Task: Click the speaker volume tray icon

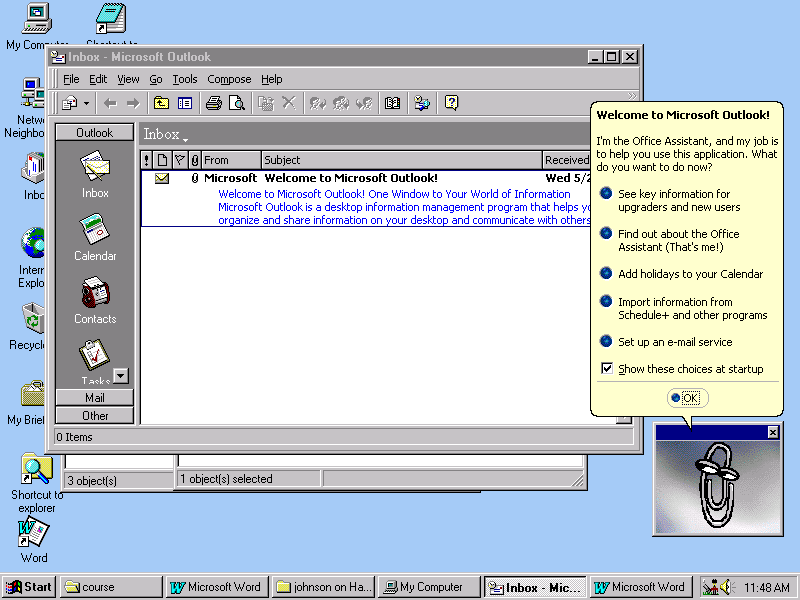Action: (726, 587)
